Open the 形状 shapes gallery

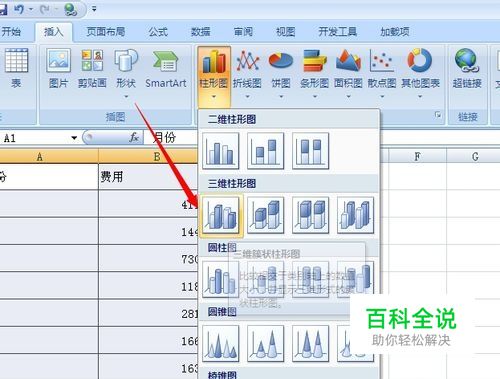point(126,73)
